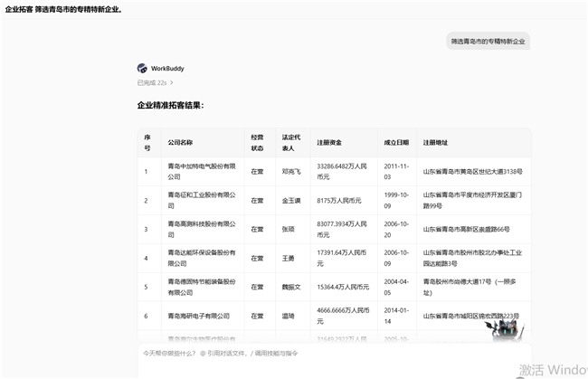The height and width of the screenshot is (379, 588).
Task: Click the WorkBuddy name label
Action: [167, 68]
